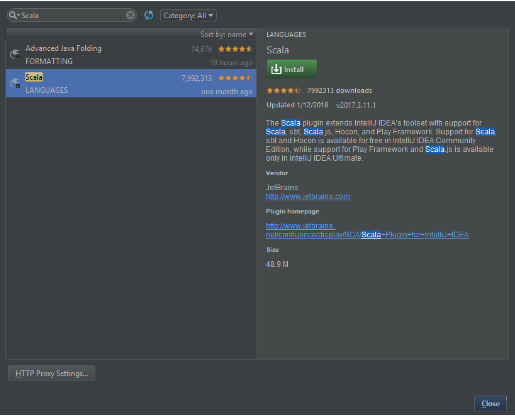Select the Scala plugin name in list
Screen dimensions: 515x416
pos(34,77)
